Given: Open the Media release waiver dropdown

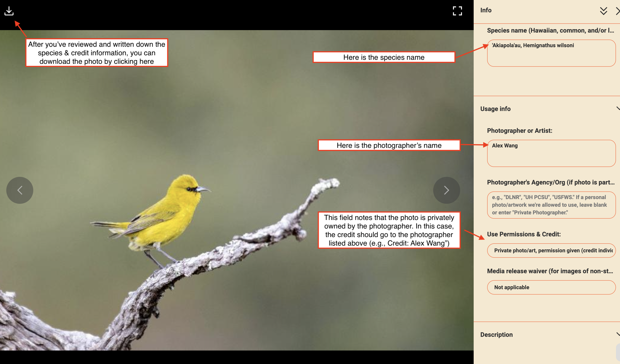Looking at the screenshot, I should 551,287.
